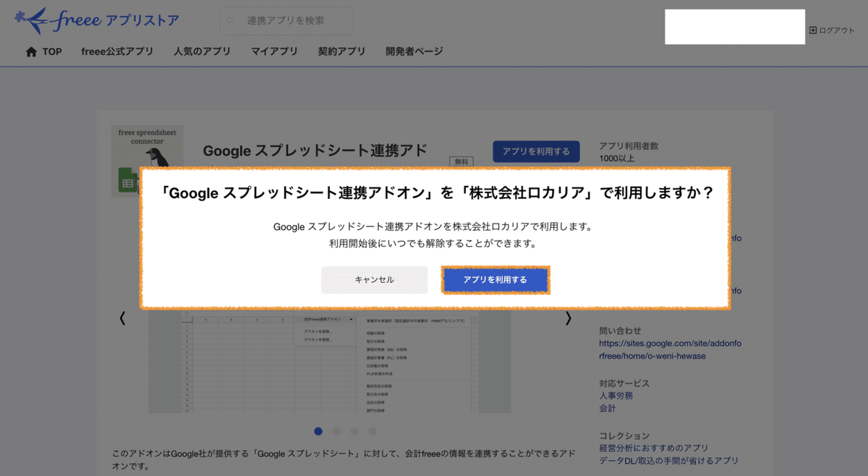Show previous screenshot with left chevron
This screenshot has width=868, height=476.
pyautogui.click(x=122, y=318)
